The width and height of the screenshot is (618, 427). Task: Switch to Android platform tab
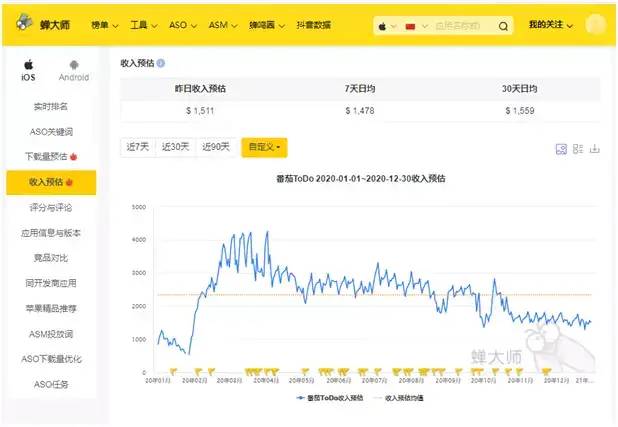click(x=74, y=71)
